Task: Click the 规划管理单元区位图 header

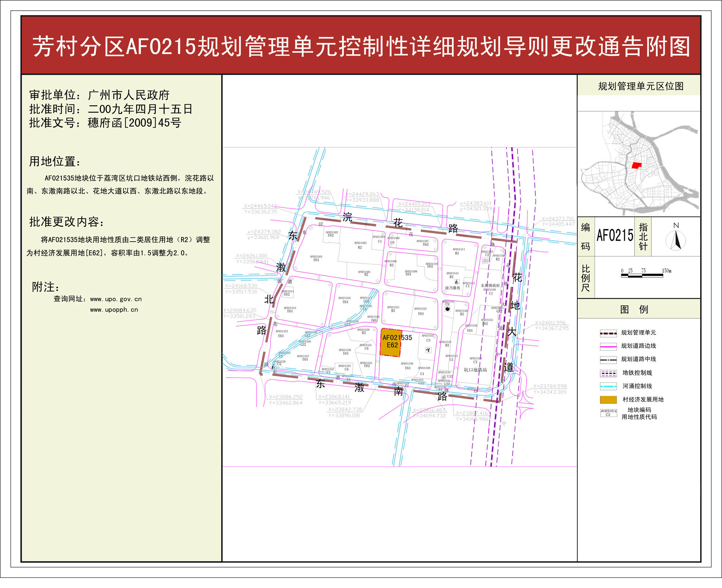Action: [x=640, y=86]
